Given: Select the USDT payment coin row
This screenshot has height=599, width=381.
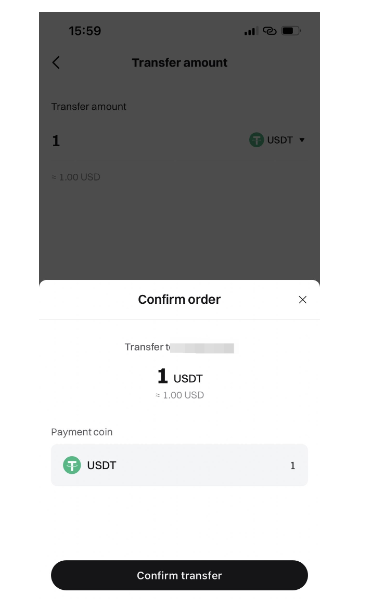Looking at the screenshot, I should click(179, 465).
